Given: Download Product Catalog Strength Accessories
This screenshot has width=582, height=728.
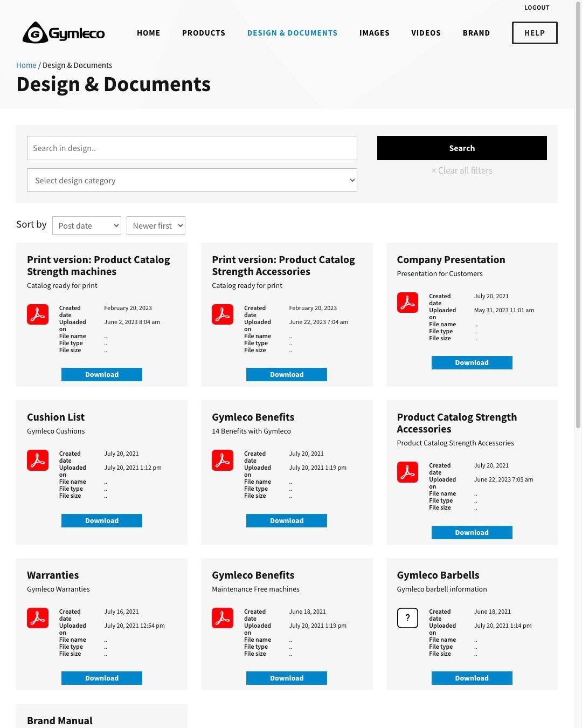Looking at the screenshot, I should [472, 532].
